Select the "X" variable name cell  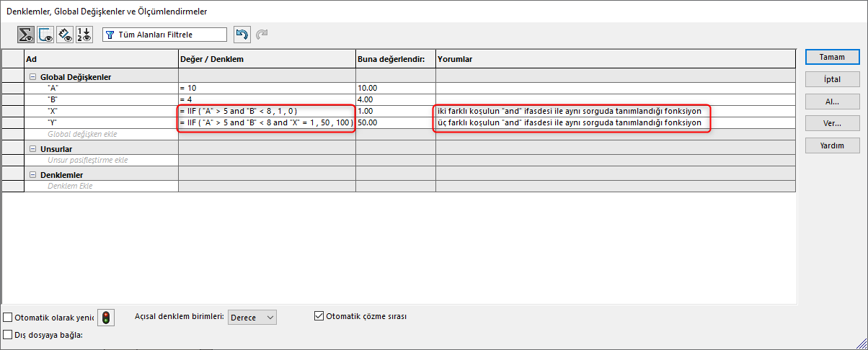[101, 111]
